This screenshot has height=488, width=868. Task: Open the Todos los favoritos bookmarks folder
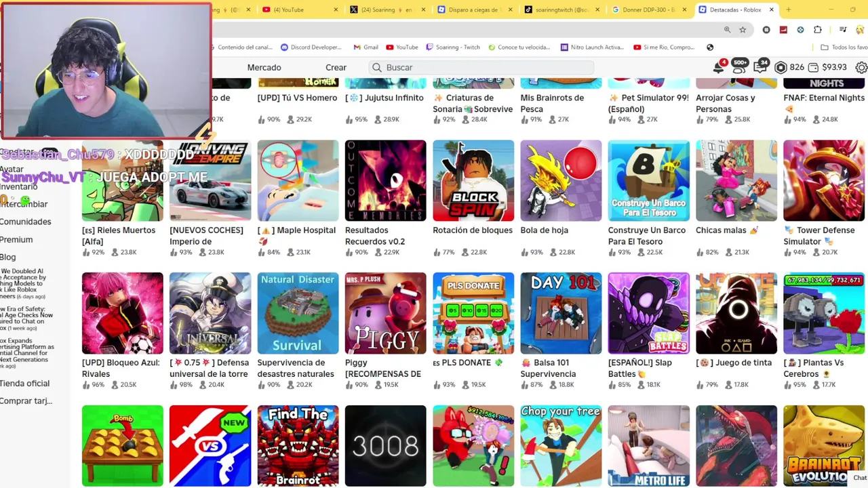coord(844,47)
